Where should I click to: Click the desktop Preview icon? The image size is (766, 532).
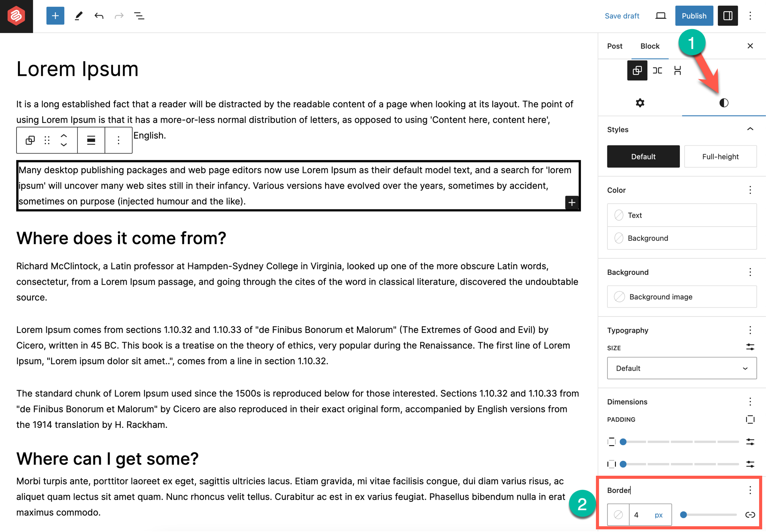tap(660, 16)
